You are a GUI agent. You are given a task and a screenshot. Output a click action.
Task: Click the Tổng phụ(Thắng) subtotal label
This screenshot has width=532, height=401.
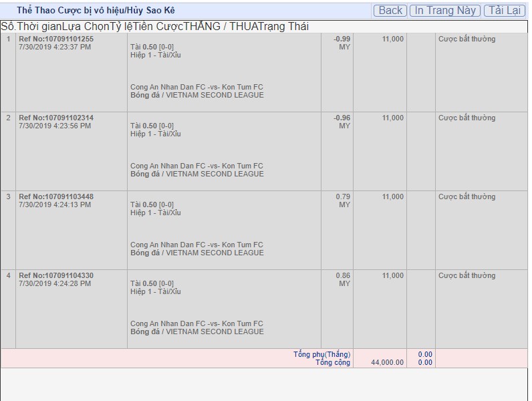point(321,354)
